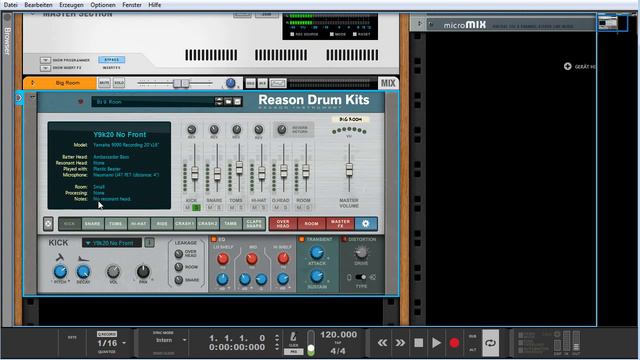
Task: Open the Kick sample dropdown Y9k20 No Front
Action: pos(112,243)
